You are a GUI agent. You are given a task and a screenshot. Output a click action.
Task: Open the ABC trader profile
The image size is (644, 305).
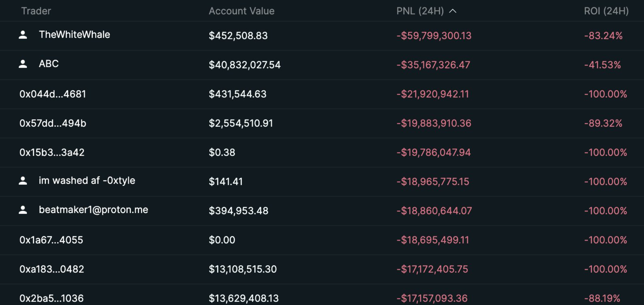(49, 64)
